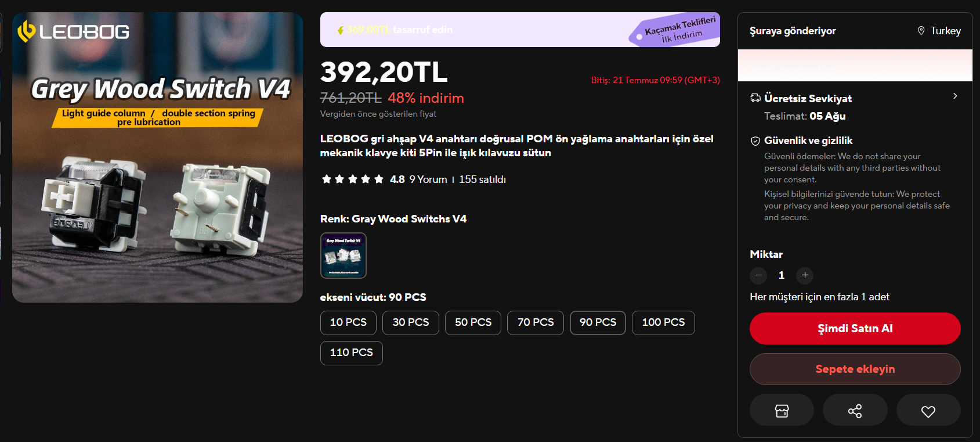Image resolution: width=980 pixels, height=442 pixels.
Task: Click the location pin icon near Turkey
Action: (921, 31)
